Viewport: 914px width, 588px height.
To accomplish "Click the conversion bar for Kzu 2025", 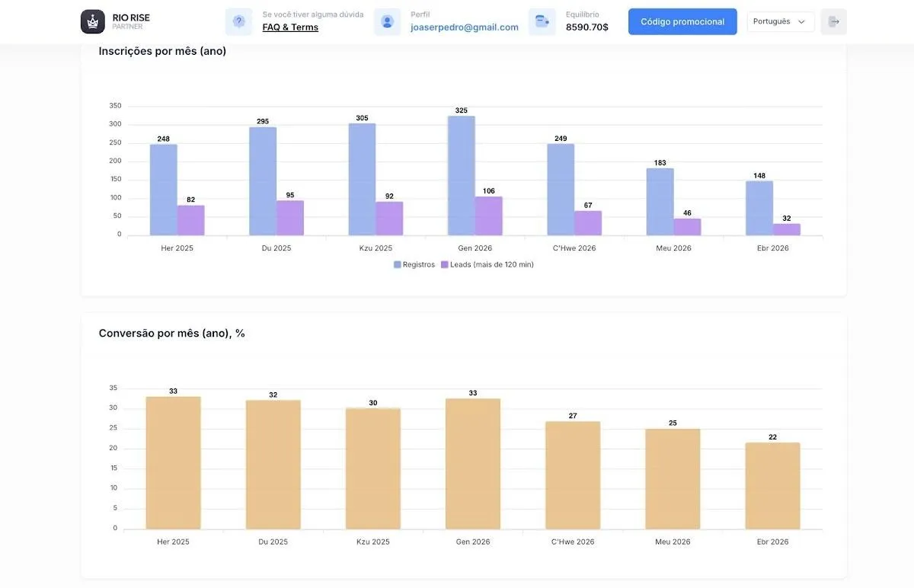I will click(x=373, y=469).
